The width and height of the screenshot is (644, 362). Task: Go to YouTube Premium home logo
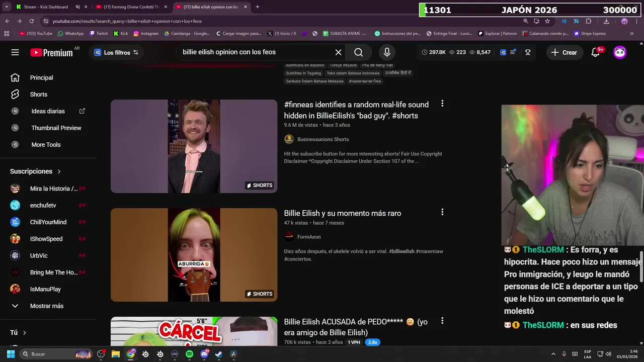pos(51,52)
